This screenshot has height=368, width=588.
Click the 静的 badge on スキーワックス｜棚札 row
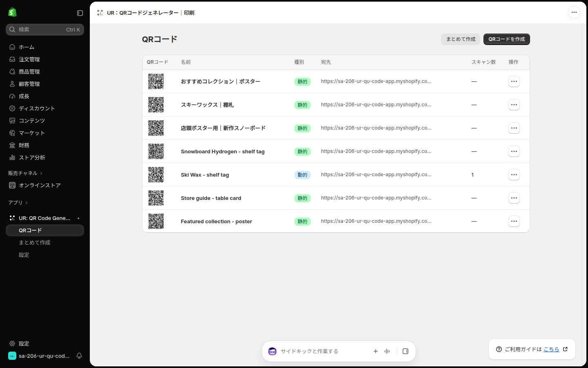tap(303, 105)
